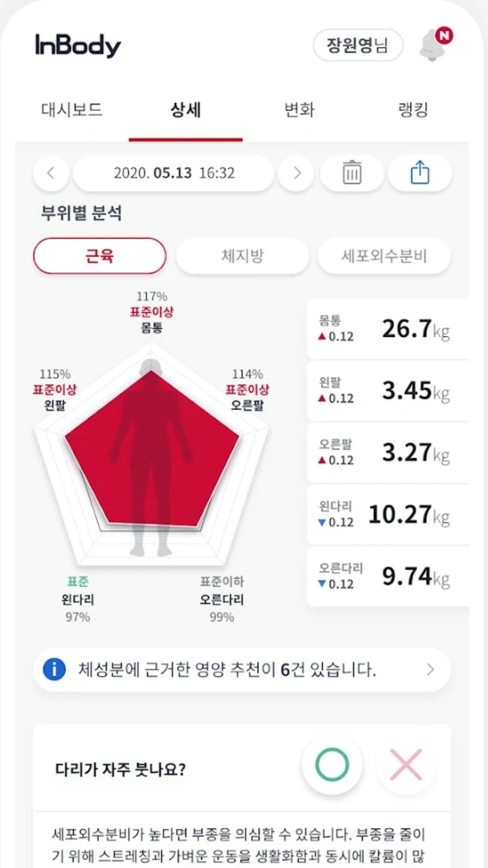Open the 랭킹 tab

[x=413, y=110]
